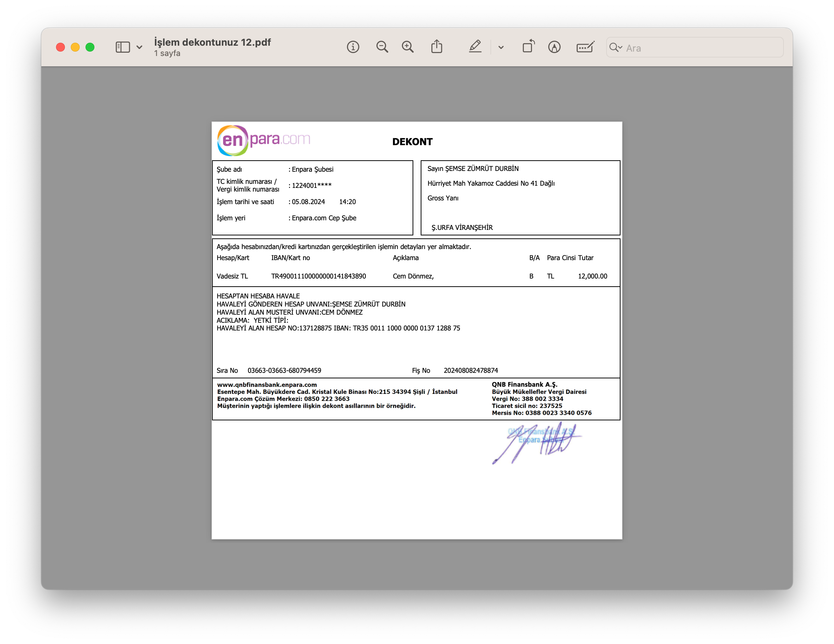This screenshot has width=834, height=644.
Task: Click Ticaret sicil no: 237525
Action: [527, 406]
